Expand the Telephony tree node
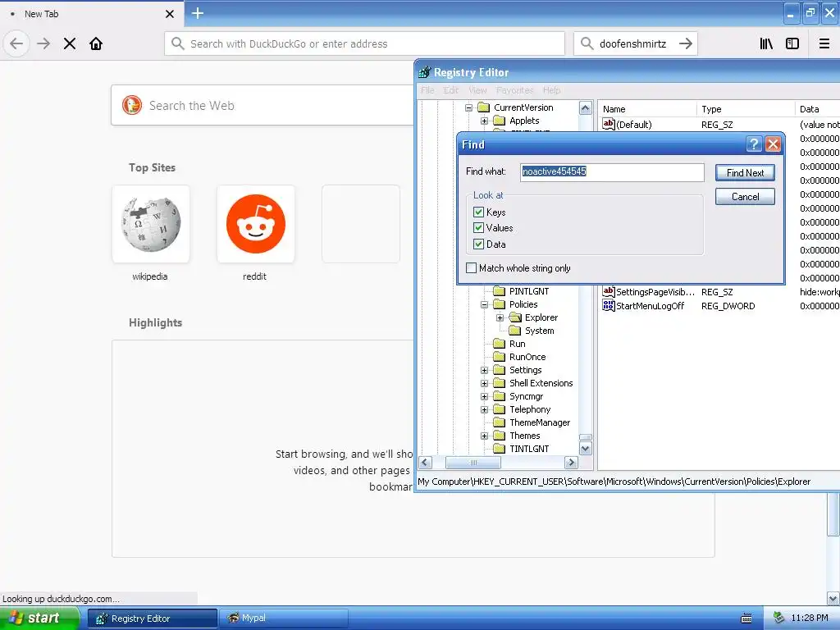 point(484,409)
